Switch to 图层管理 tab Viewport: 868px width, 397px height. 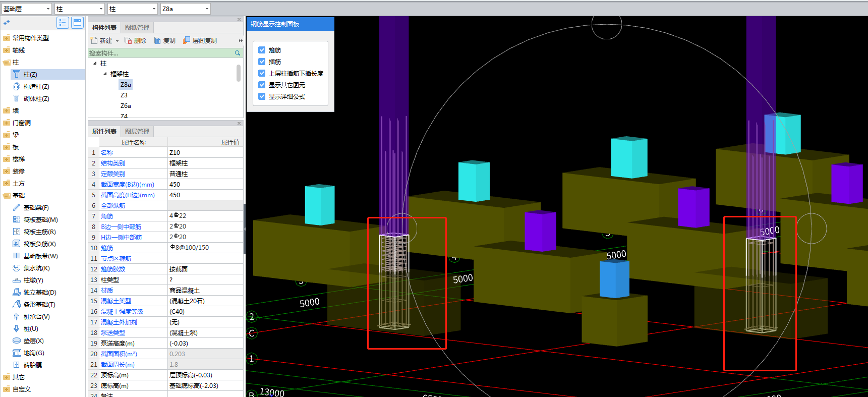tap(137, 131)
